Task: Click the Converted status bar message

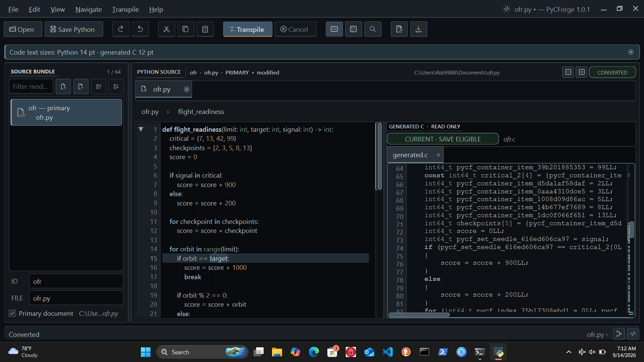Action: pos(24,334)
